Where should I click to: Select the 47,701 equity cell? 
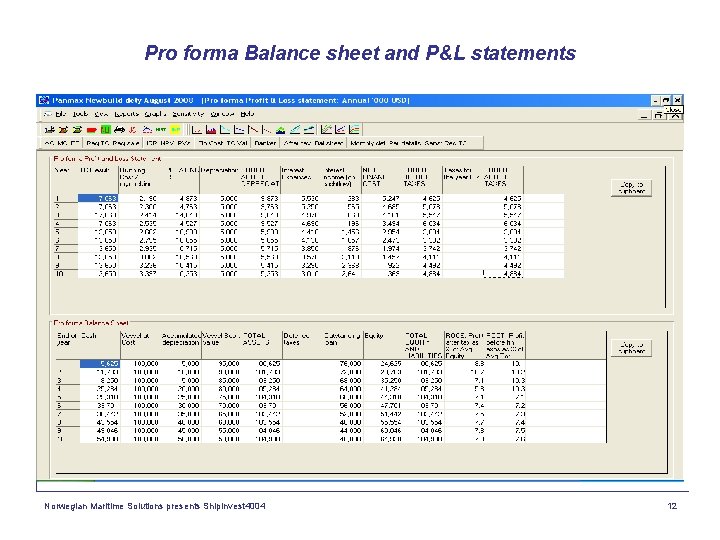[x=384, y=406]
